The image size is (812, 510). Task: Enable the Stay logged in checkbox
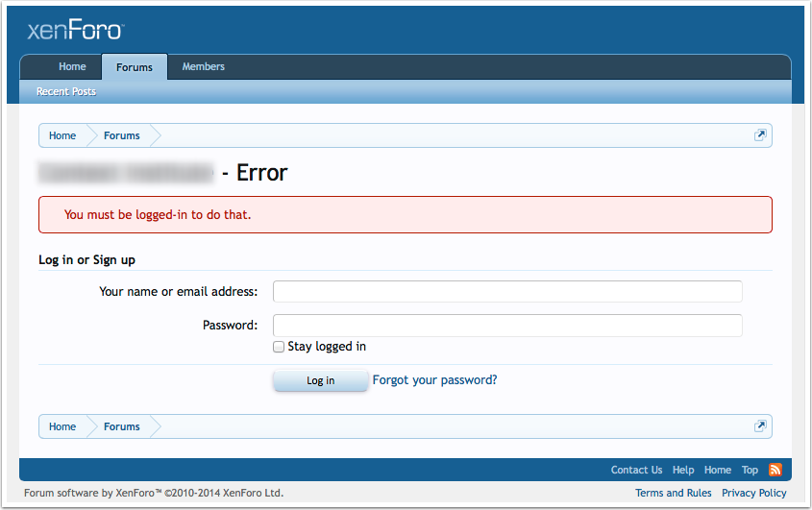pyautogui.click(x=279, y=347)
